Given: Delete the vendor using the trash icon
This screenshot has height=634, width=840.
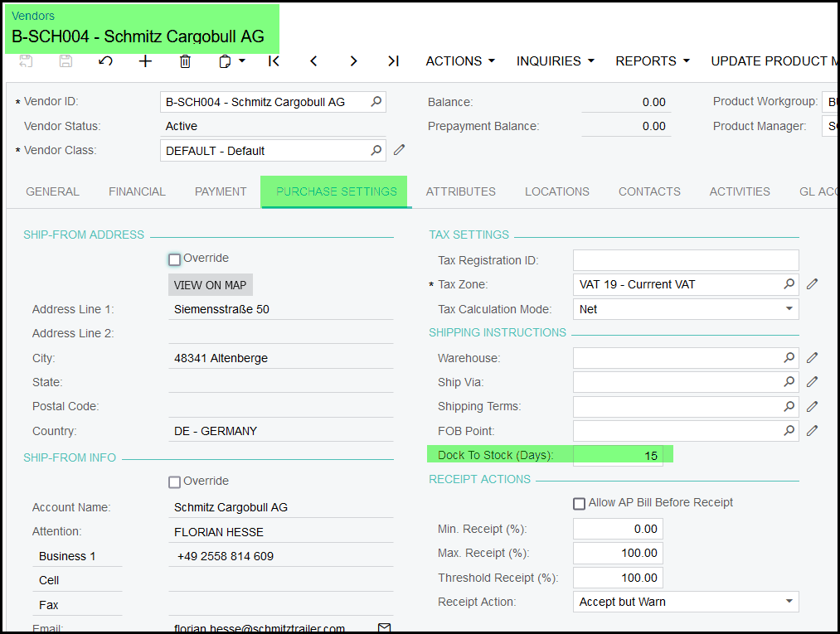Looking at the screenshot, I should tap(185, 61).
